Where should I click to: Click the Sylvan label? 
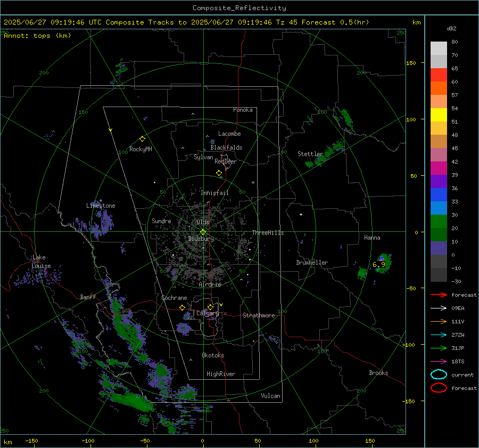click(x=203, y=157)
